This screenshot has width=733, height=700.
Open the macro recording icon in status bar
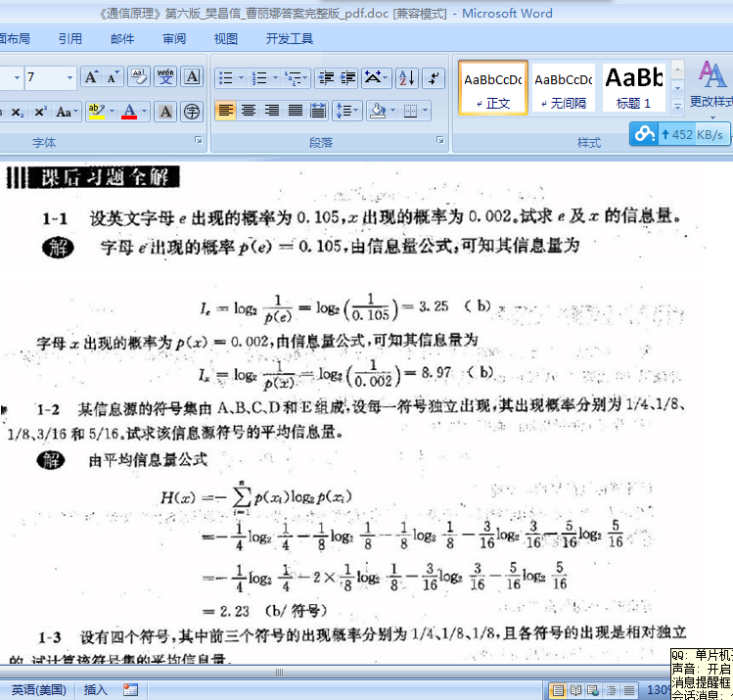(x=130, y=689)
